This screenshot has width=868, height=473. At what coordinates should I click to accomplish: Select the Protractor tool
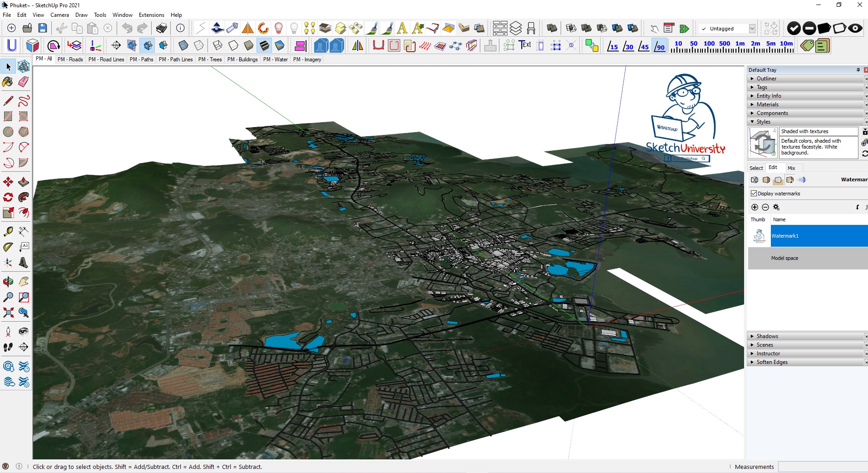coord(8,247)
